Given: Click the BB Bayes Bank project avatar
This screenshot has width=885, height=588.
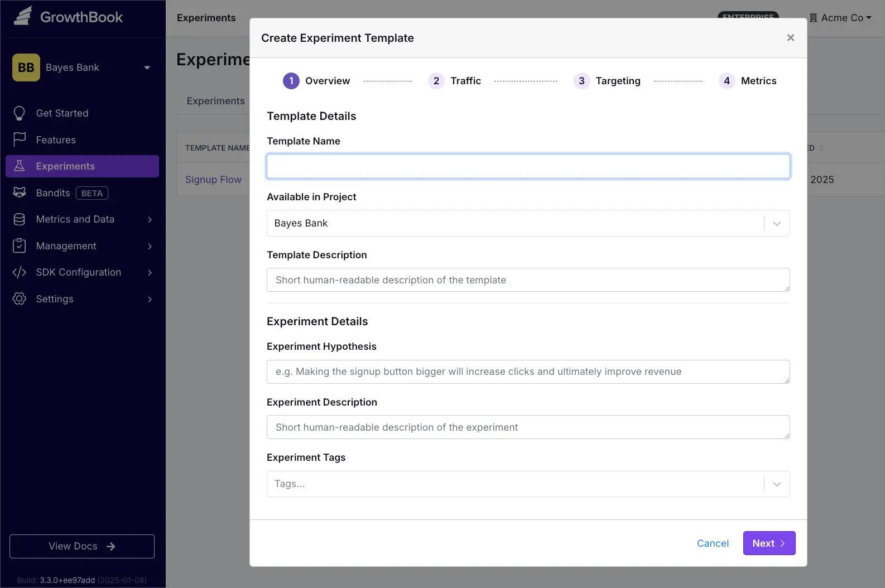Looking at the screenshot, I should click(26, 68).
